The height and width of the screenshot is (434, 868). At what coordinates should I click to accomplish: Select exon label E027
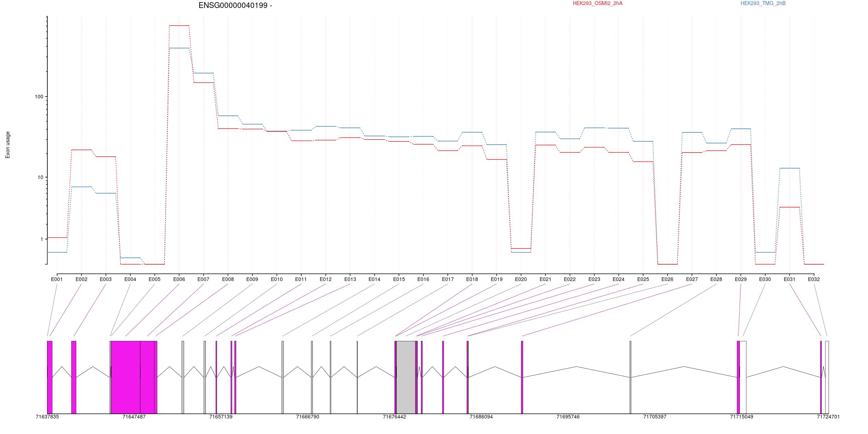coord(692,279)
